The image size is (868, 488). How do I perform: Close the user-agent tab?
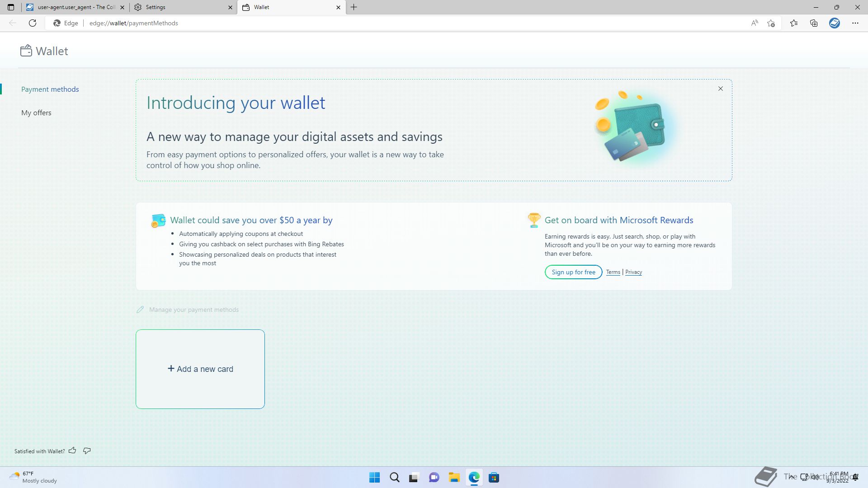(x=123, y=7)
